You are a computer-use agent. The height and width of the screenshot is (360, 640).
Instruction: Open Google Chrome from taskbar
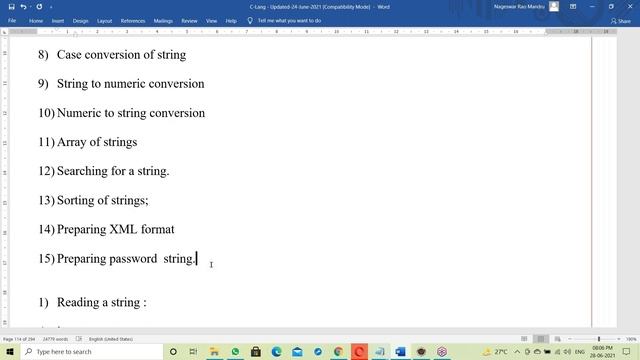338,351
